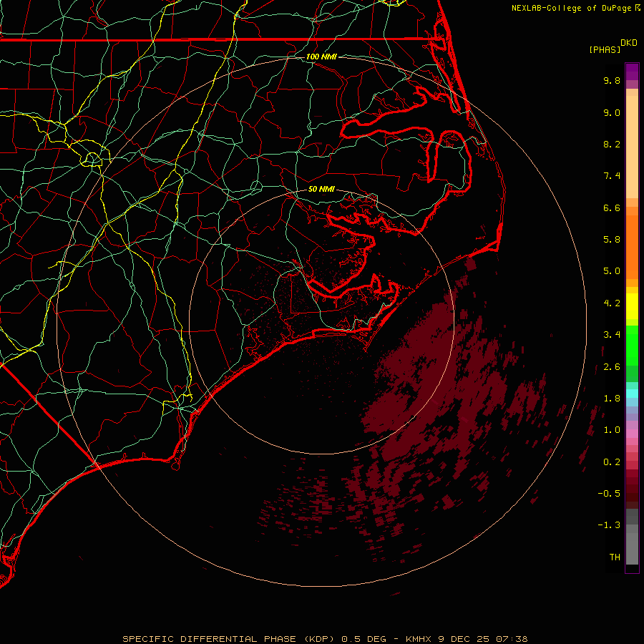Select the 2.6 scale value
The height and width of the screenshot is (644, 644).
(x=612, y=367)
